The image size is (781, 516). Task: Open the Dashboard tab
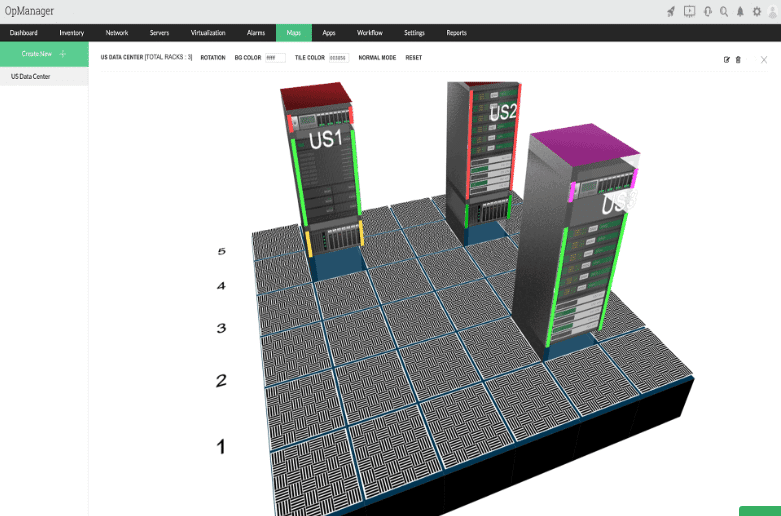23,33
